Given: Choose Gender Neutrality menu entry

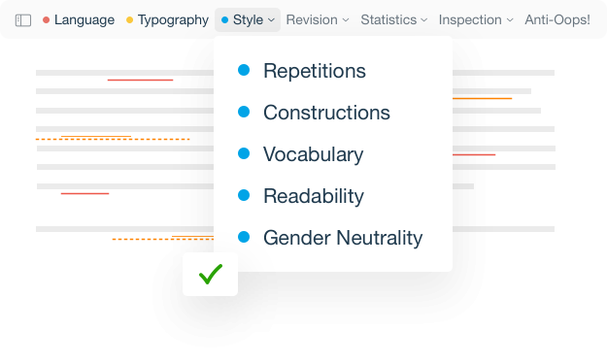Looking at the screenshot, I should [343, 238].
